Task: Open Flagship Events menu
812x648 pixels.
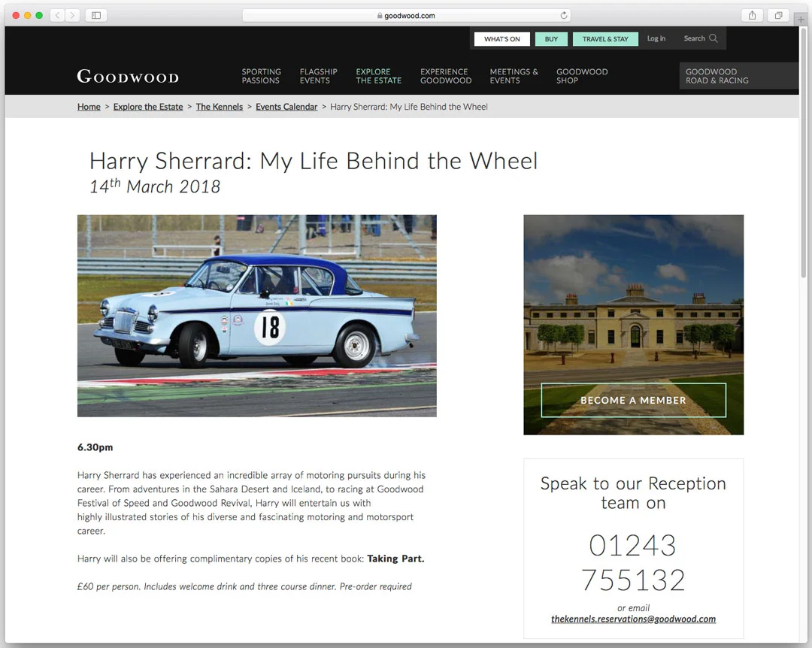Action: [318, 76]
